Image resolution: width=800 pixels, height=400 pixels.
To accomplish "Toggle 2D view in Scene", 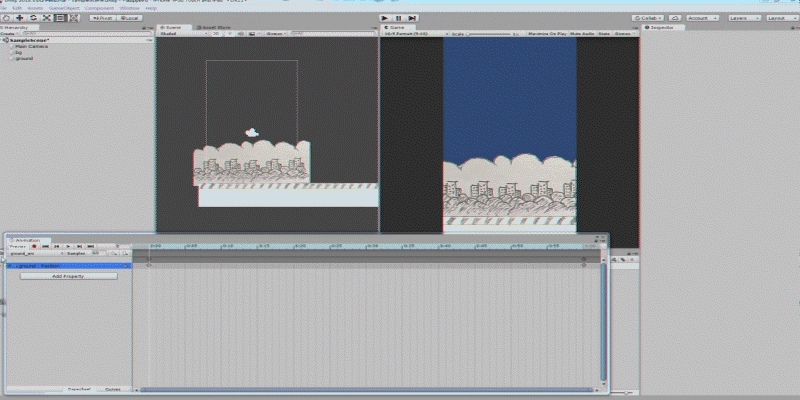I will coord(216,34).
